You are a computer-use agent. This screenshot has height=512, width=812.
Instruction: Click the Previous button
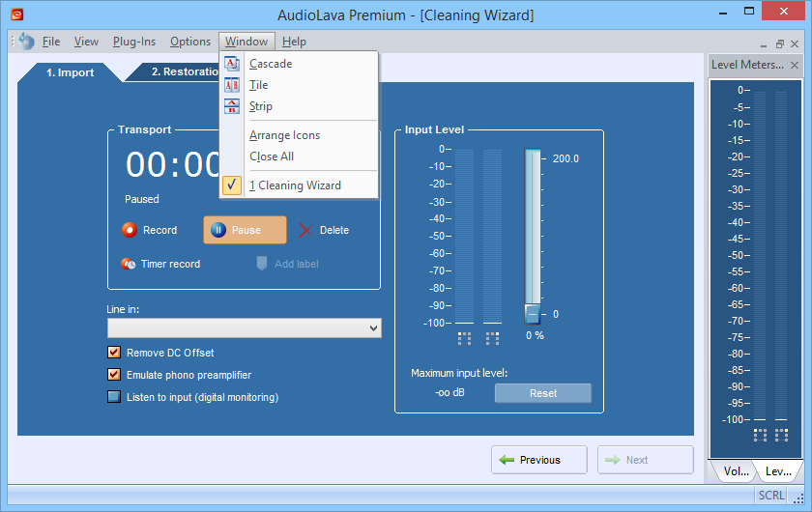539,460
